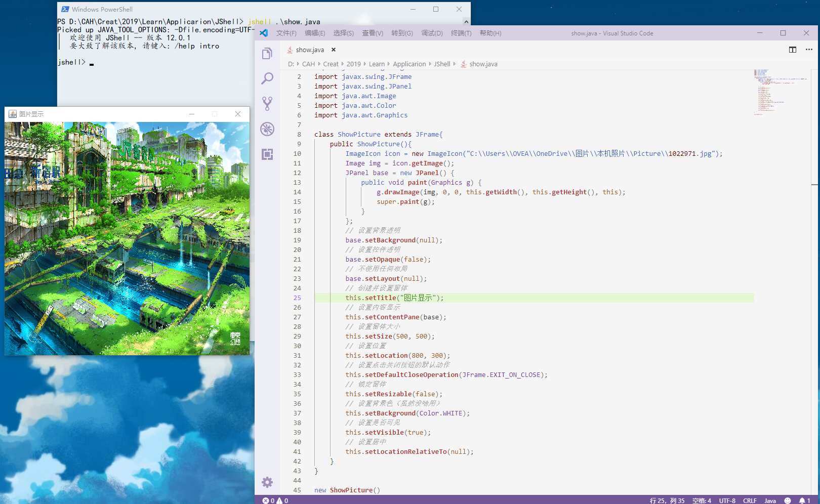Screen dimensions: 820x504
Task: Split the editor using the split icon
Action: click(x=792, y=50)
